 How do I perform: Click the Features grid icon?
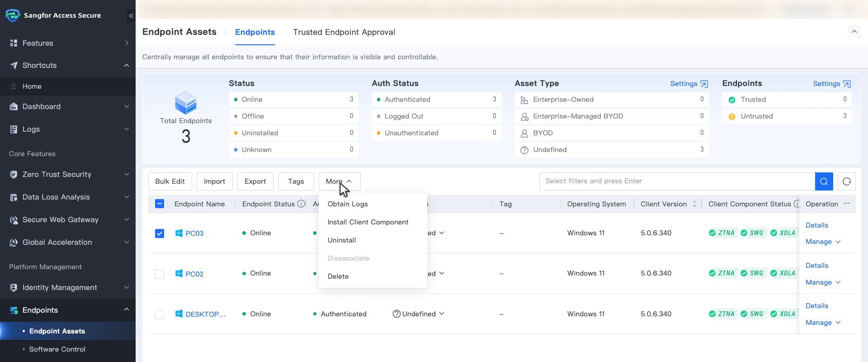(14, 43)
